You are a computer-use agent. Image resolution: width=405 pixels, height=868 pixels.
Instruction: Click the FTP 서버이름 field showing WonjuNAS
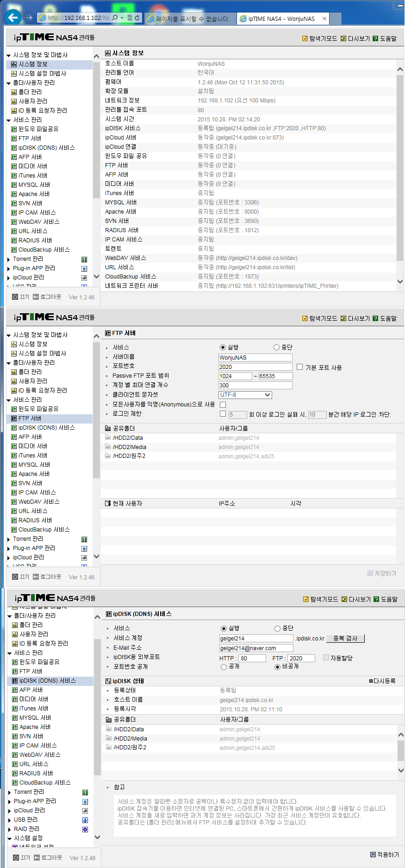[x=255, y=357]
